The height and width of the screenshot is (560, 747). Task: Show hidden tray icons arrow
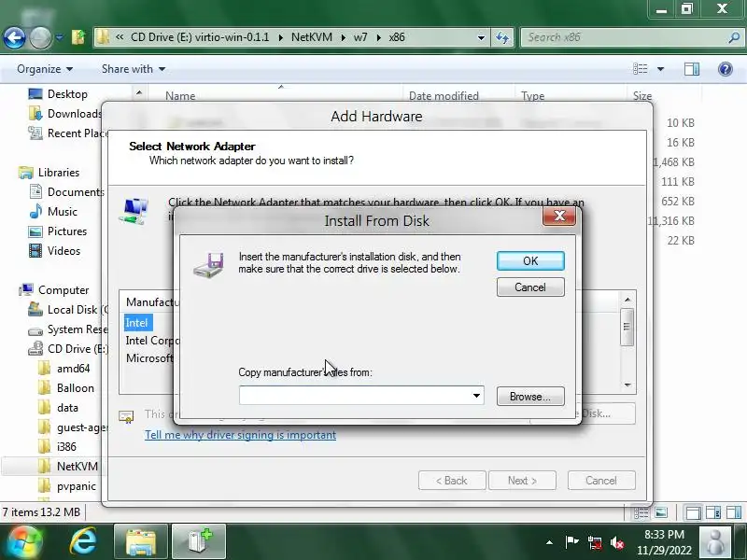coord(549,542)
